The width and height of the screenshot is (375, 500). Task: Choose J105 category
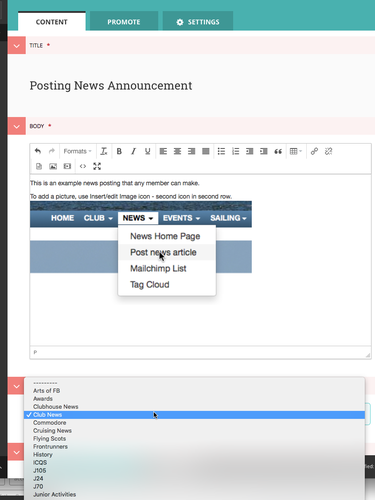pos(195,471)
